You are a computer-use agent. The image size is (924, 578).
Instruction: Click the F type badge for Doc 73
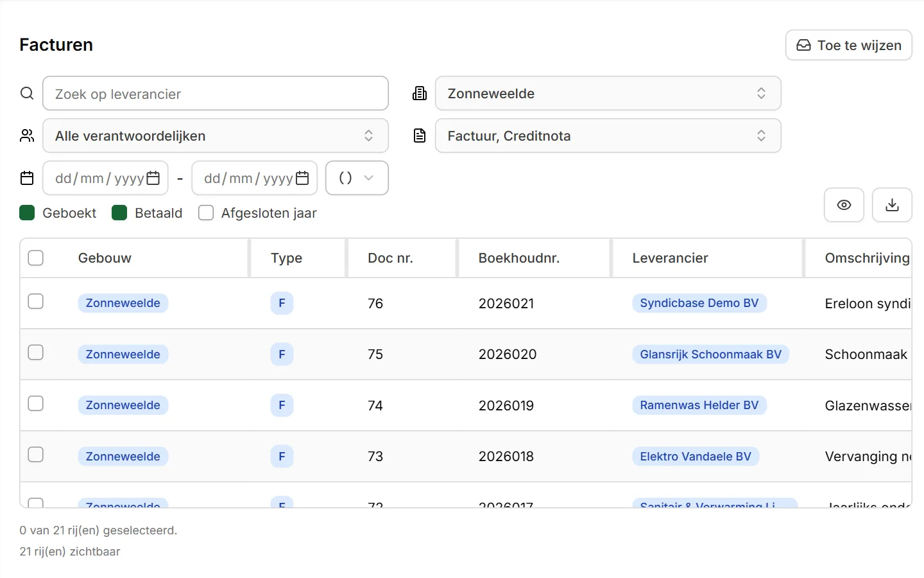(282, 457)
